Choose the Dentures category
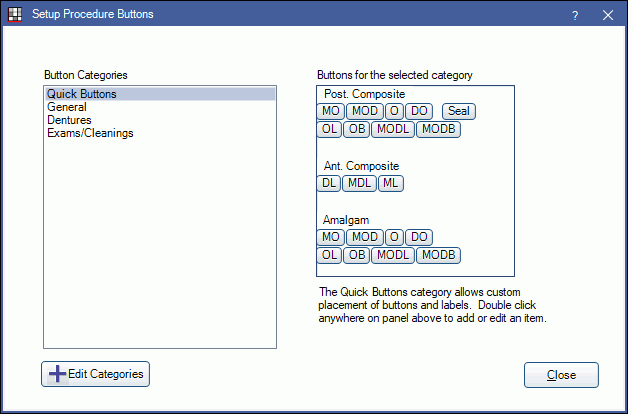632x416 pixels. [70, 120]
